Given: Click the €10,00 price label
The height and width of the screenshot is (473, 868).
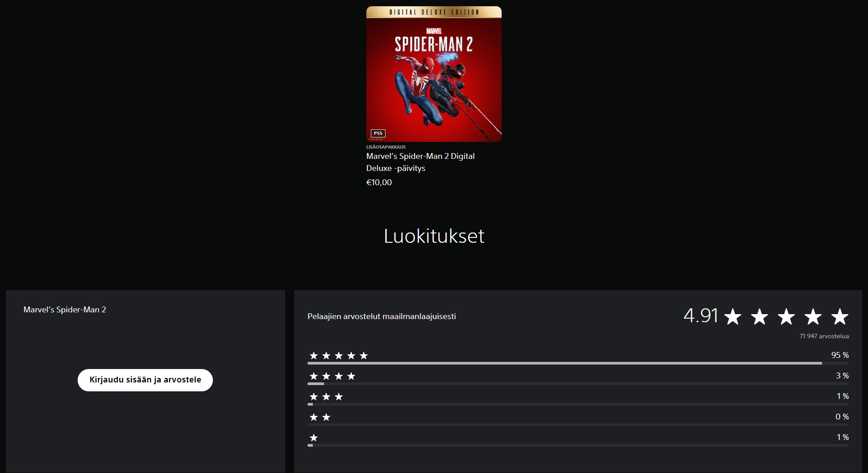Looking at the screenshot, I should click(379, 183).
